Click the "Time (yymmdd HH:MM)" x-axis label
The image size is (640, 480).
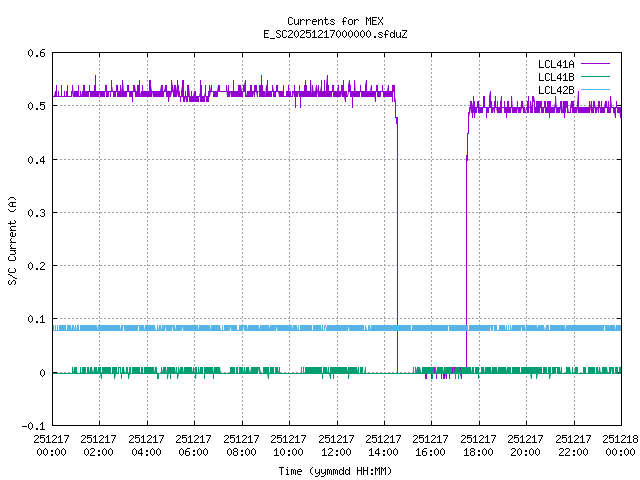(334, 471)
